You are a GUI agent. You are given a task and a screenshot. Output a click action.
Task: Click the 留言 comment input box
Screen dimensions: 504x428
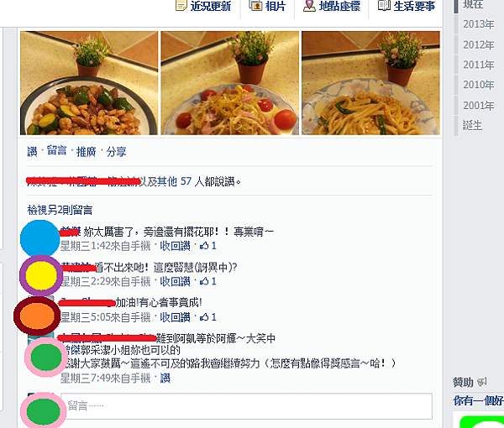pyautogui.click(x=246, y=406)
